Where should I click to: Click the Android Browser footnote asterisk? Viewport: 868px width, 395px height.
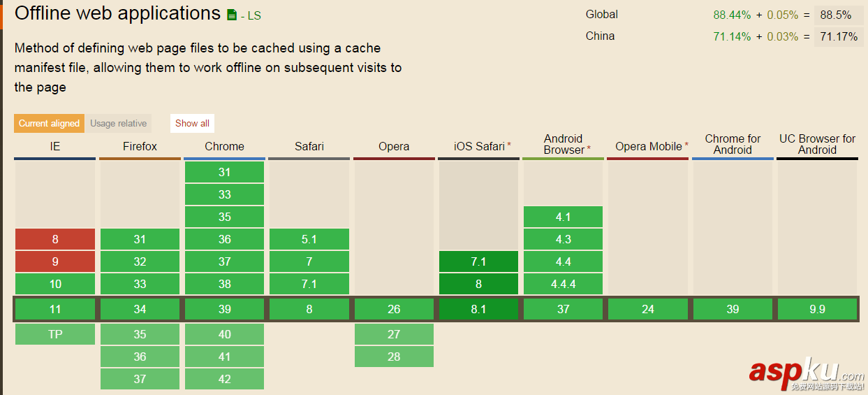click(x=589, y=150)
